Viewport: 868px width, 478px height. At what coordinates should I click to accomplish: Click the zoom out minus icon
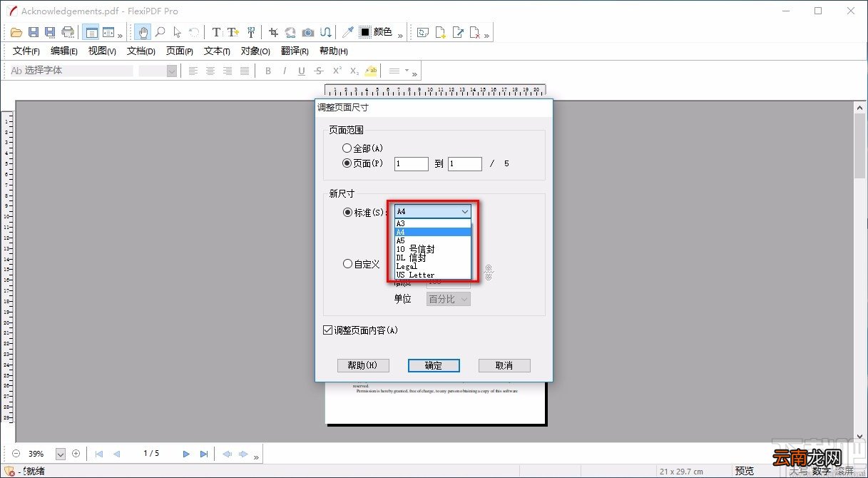point(16,453)
